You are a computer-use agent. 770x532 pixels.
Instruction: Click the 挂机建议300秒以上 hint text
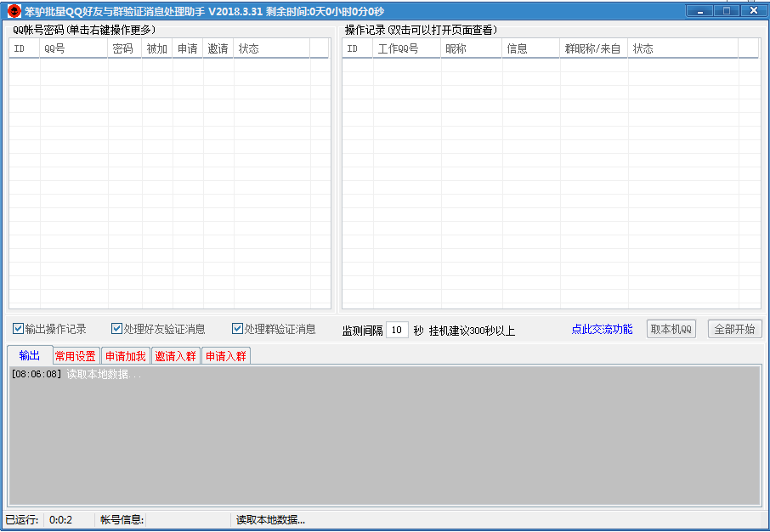pos(472,331)
